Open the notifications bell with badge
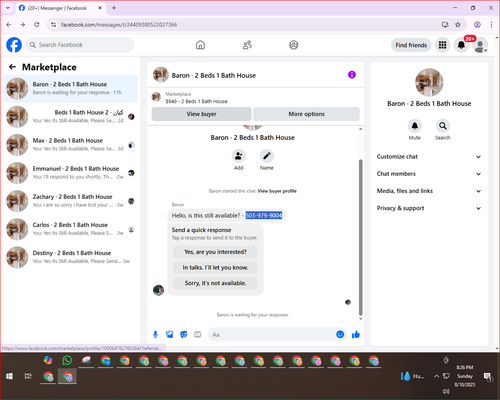This screenshot has height=400, width=500. (461, 45)
